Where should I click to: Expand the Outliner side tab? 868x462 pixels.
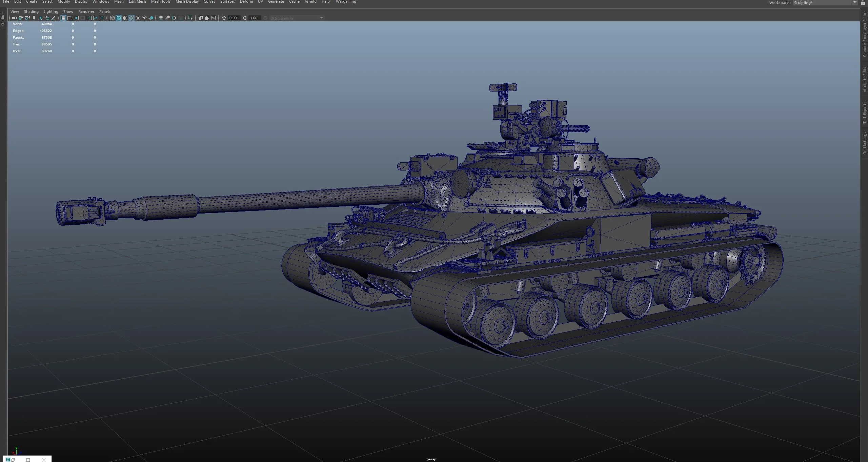pyautogui.click(x=3, y=18)
